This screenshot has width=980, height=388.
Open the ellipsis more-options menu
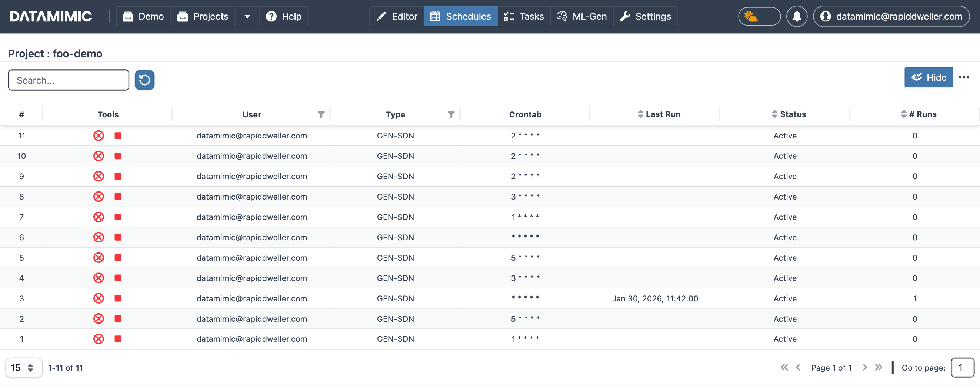(965, 77)
